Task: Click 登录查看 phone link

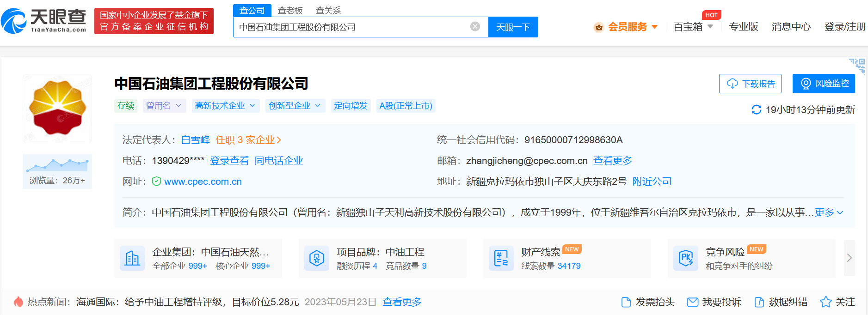Action: click(229, 161)
